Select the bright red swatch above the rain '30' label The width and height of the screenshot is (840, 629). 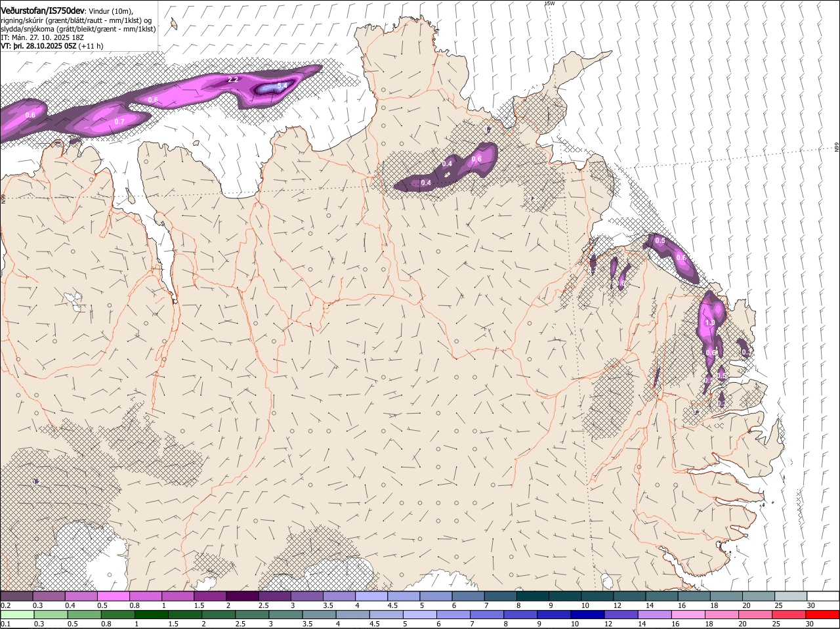(822, 615)
